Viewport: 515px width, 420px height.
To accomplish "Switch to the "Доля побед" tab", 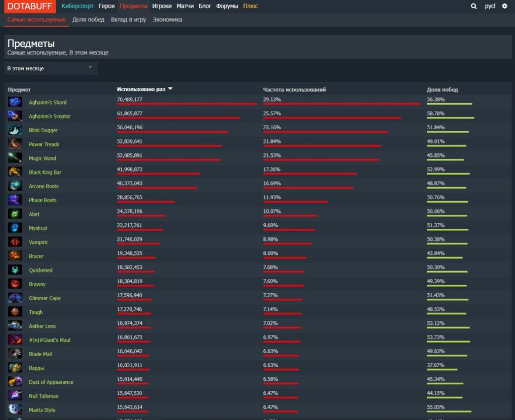I will coord(90,20).
